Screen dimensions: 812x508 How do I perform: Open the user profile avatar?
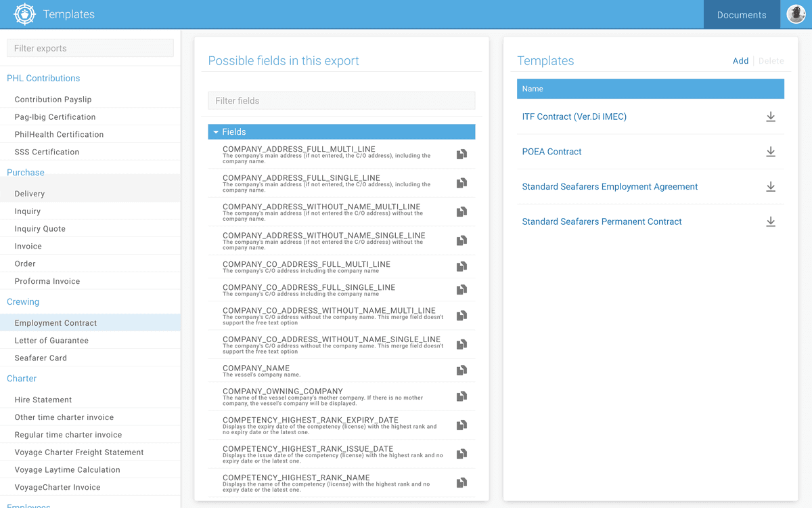click(x=796, y=14)
